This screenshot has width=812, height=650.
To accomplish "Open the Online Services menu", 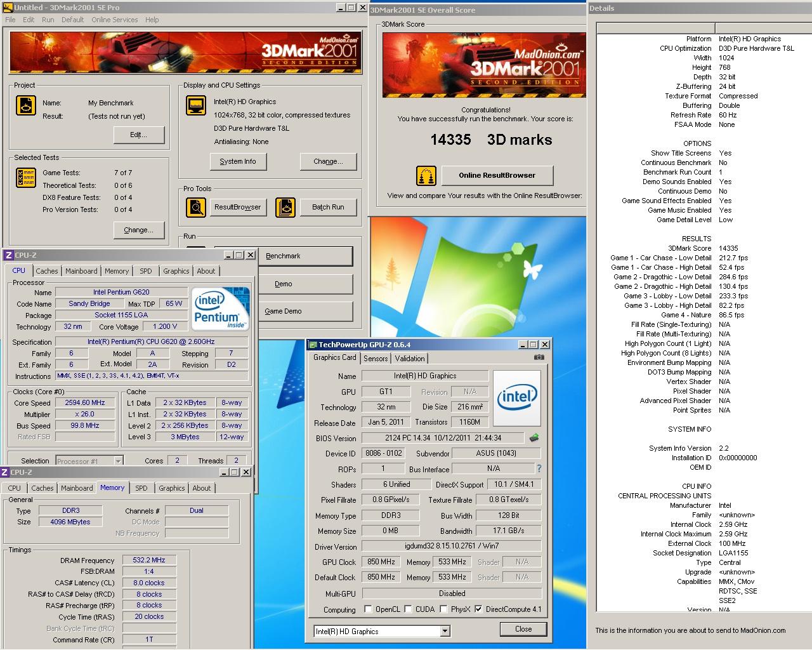I will (114, 20).
